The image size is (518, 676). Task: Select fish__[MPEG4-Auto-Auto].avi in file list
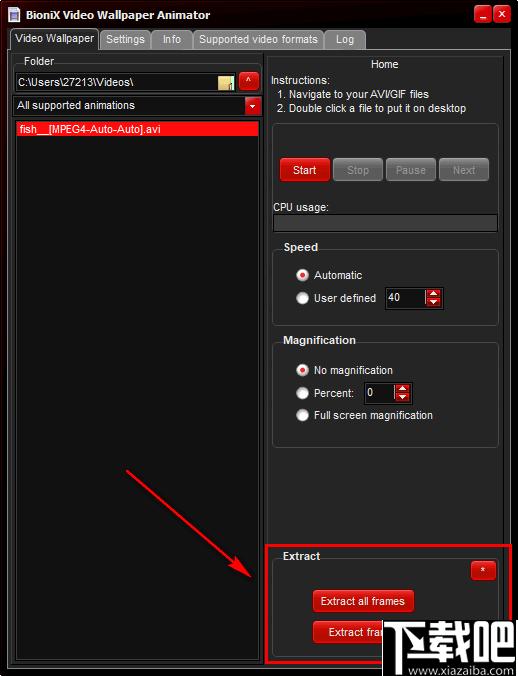[x=137, y=129]
